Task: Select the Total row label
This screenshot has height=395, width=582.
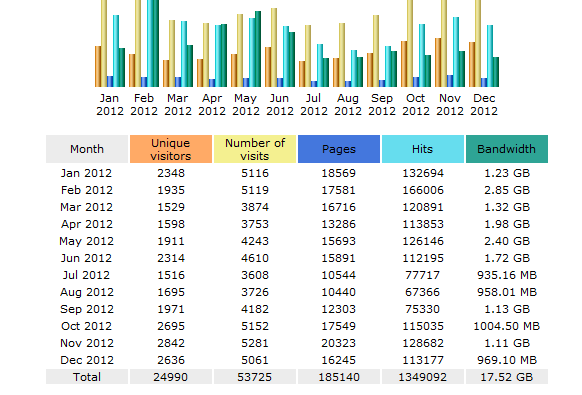Action: click(87, 377)
